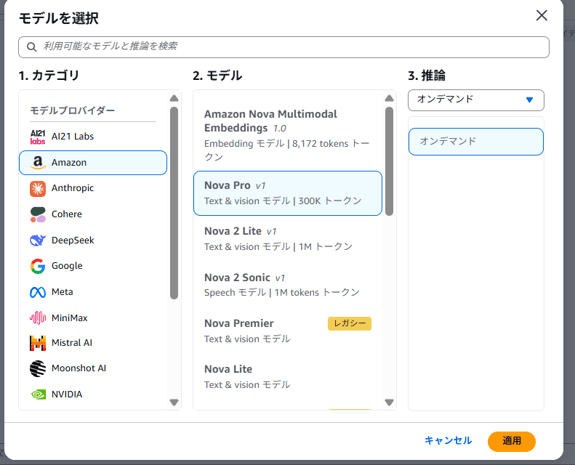Click model list scroll up arrow
Viewport: 575px width, 465px height.
pos(389,98)
